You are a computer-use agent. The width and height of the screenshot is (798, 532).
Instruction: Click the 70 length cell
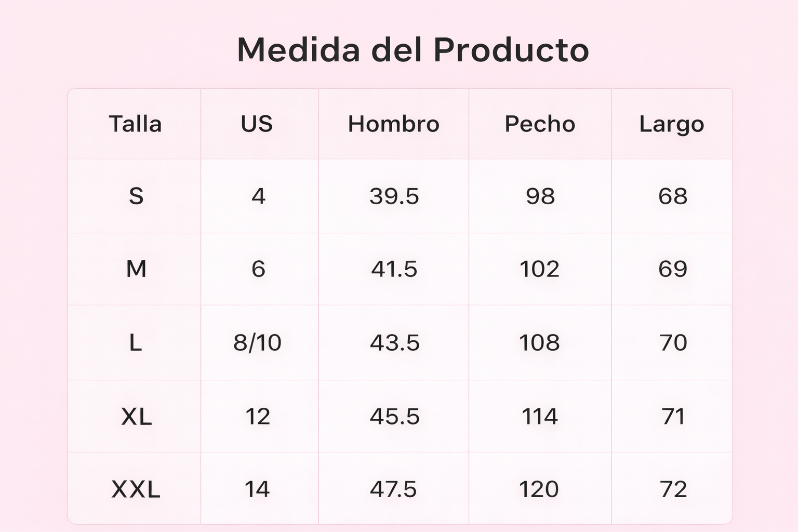pos(673,343)
